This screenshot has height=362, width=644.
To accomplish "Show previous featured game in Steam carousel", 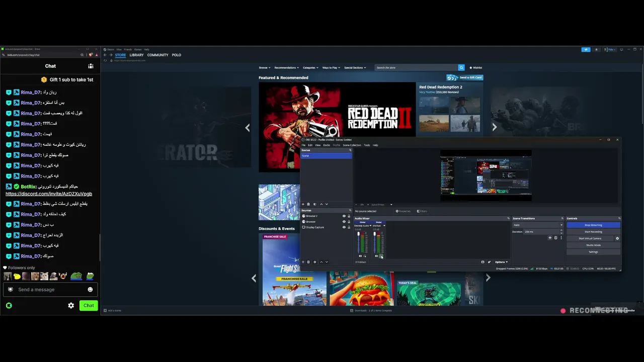I will click(247, 127).
